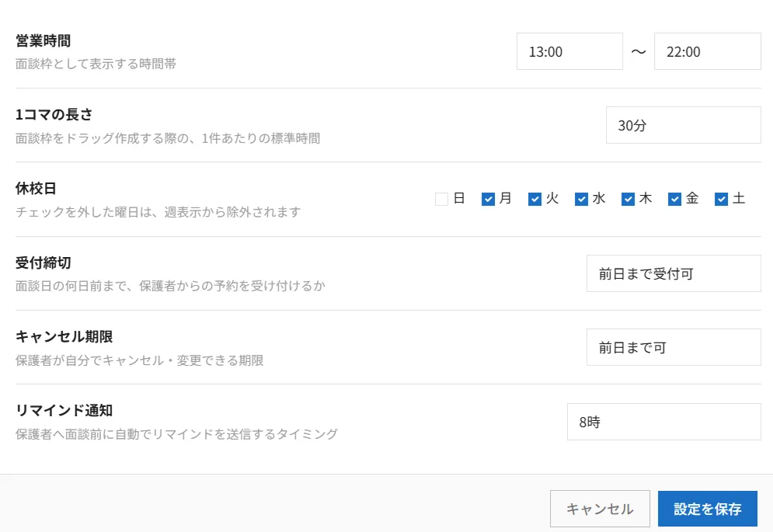Uncheck the 木 (Thursday) checkbox
This screenshot has height=532, width=773.
point(628,199)
